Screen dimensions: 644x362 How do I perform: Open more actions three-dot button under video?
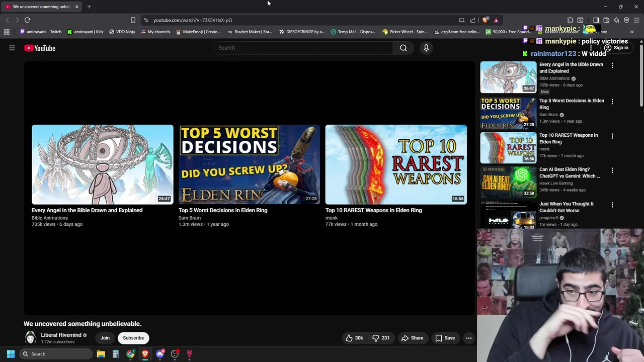(x=469, y=338)
